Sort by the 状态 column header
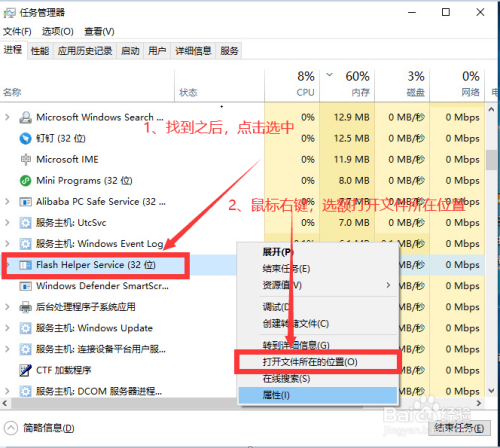500x448 pixels. tap(219, 85)
